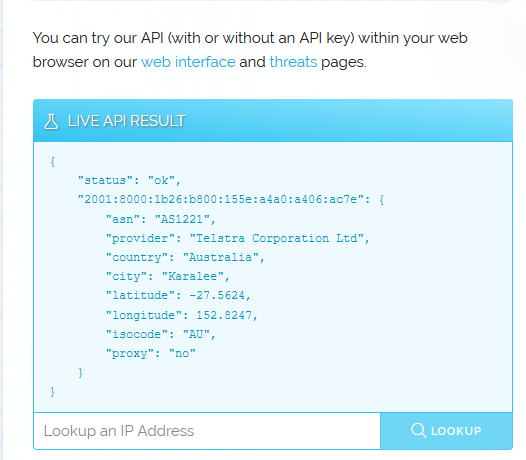The height and width of the screenshot is (460, 526).
Task: Click the Telstra Corporation Ltd provider value
Action: point(277,239)
